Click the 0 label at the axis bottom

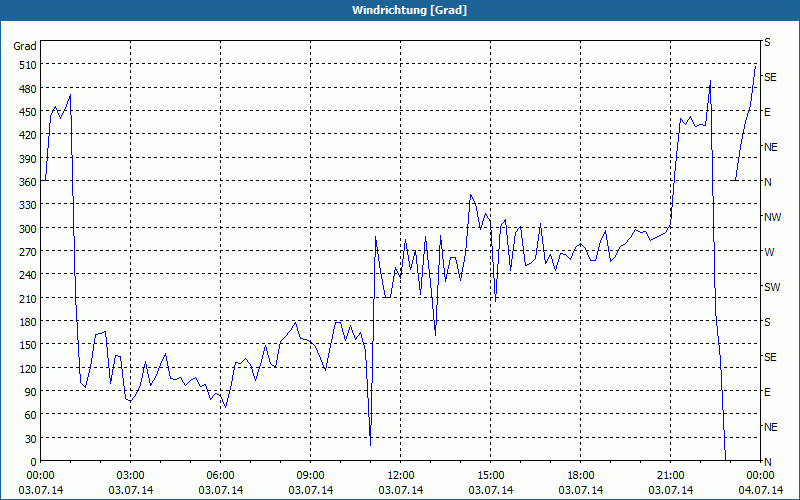34,462
